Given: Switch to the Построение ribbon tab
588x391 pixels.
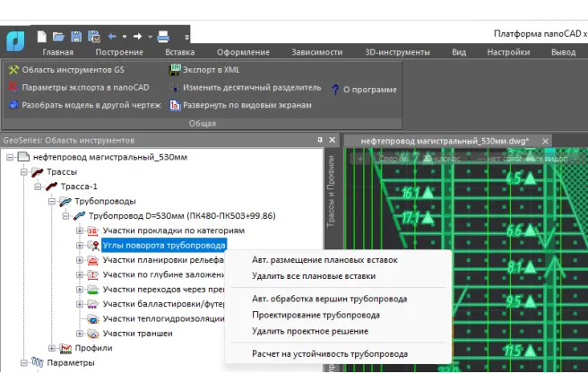Looking at the screenshot, I should click(119, 52).
